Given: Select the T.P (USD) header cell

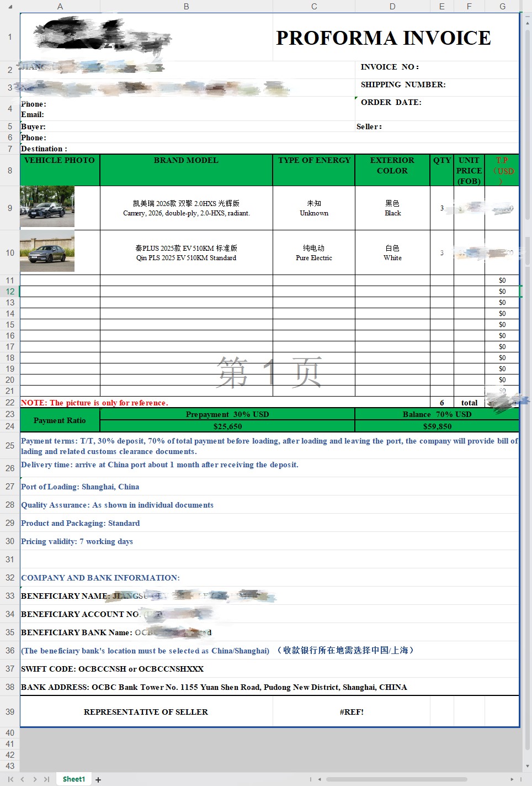Looking at the screenshot, I should tap(502, 170).
